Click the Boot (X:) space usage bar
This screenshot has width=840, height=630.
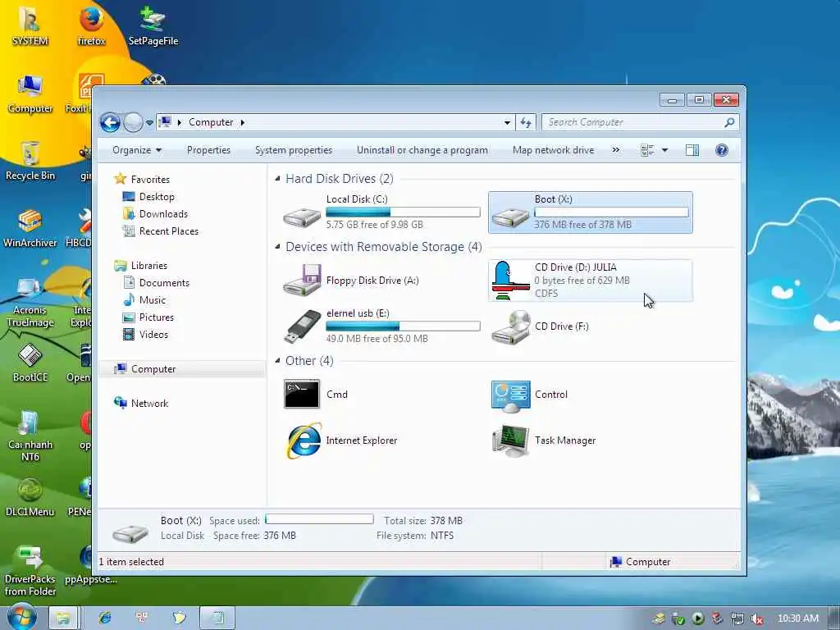click(x=611, y=212)
